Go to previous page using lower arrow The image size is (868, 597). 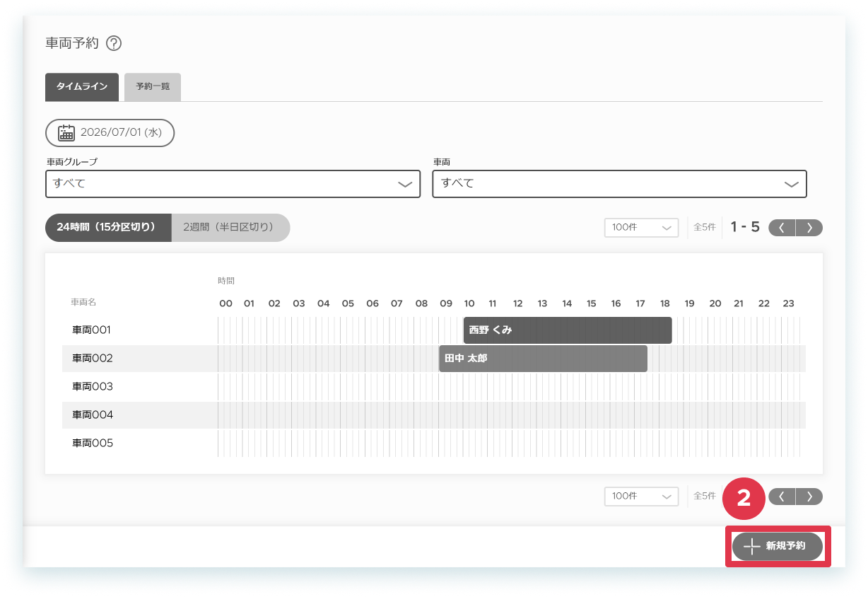(782, 497)
